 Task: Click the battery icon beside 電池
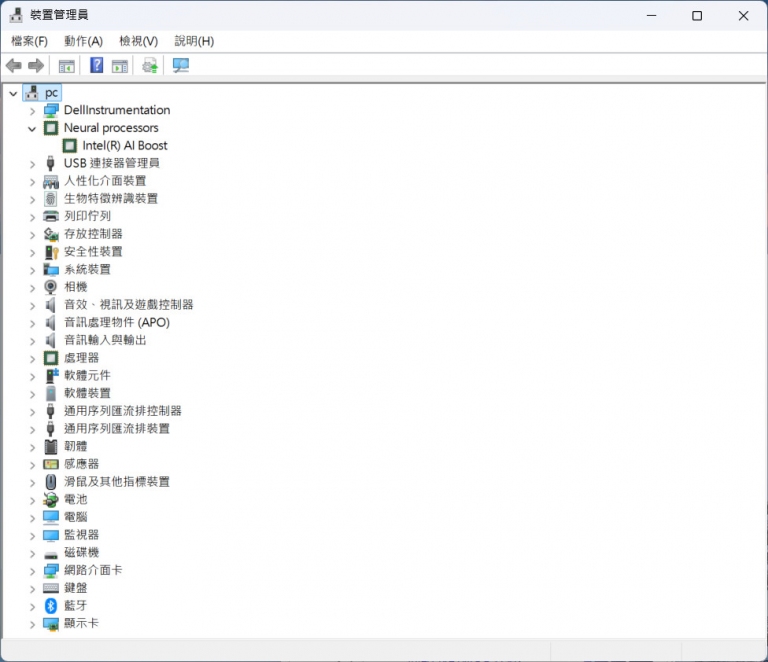click(51, 499)
